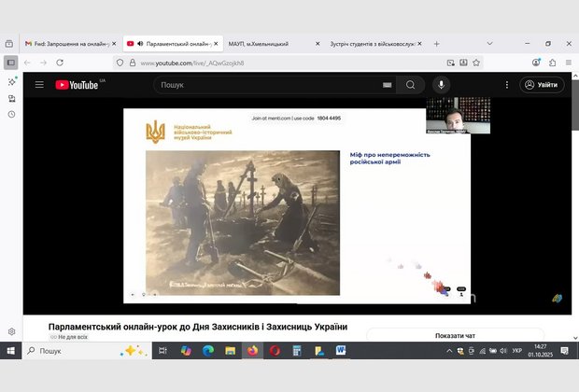Open YouTube's three-dot settings menu
579x392 pixels.
tap(502, 85)
